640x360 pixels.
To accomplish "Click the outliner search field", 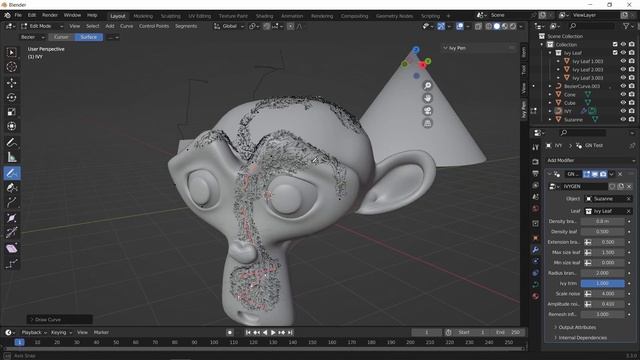I will click(591, 26).
